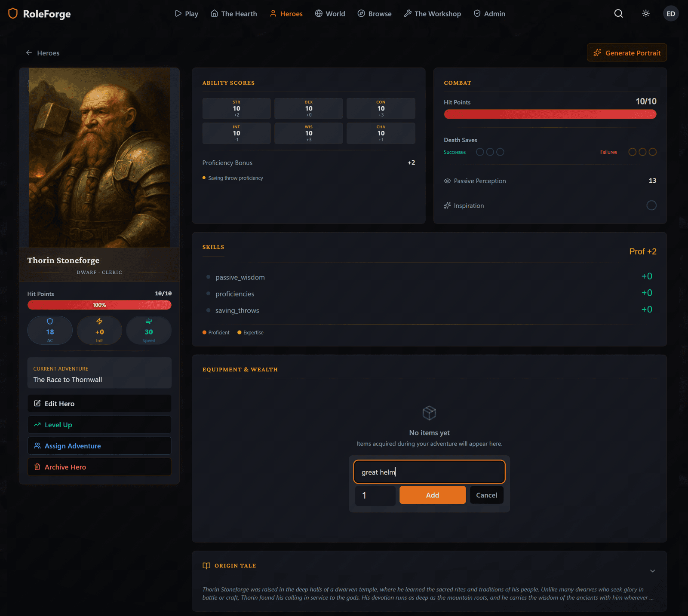Open the search magnifier
Image resolution: width=688 pixels, height=616 pixels.
618,13
